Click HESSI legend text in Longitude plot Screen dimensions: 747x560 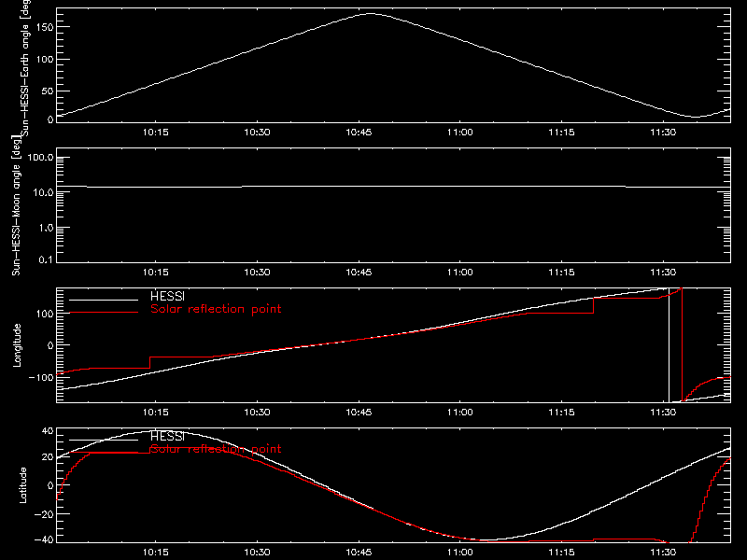point(167,296)
